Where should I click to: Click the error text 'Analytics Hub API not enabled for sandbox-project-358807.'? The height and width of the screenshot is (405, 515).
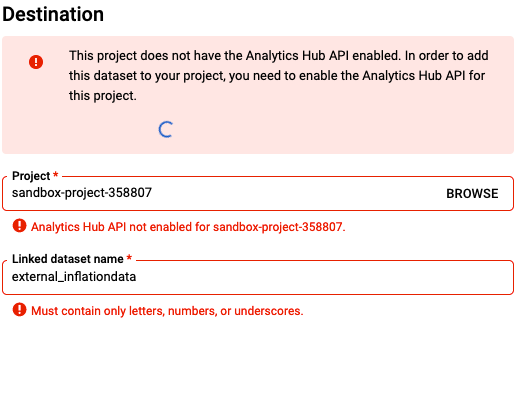point(188,227)
